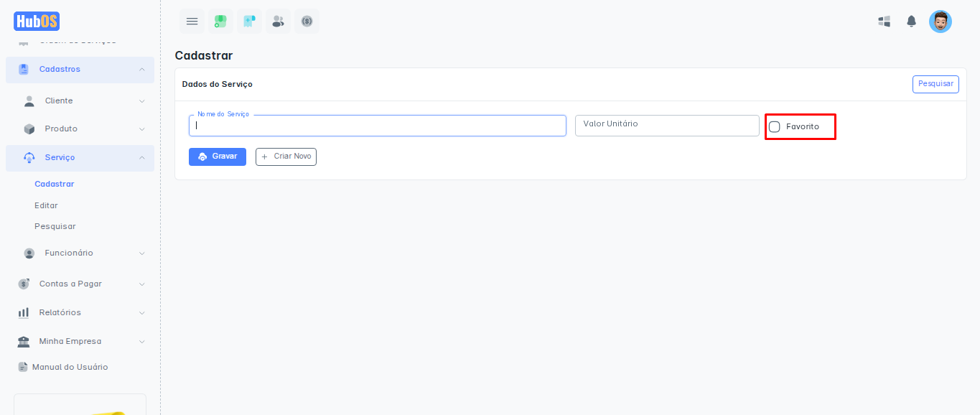The height and width of the screenshot is (415, 980).
Task: Click the hamburger menu icon
Action: point(192,22)
